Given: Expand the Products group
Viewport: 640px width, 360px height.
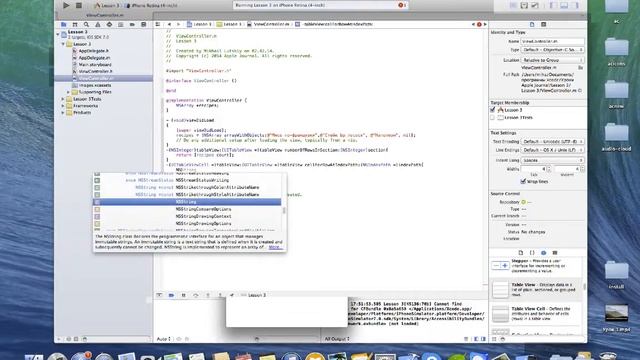Looking at the screenshot, I should point(63,113).
